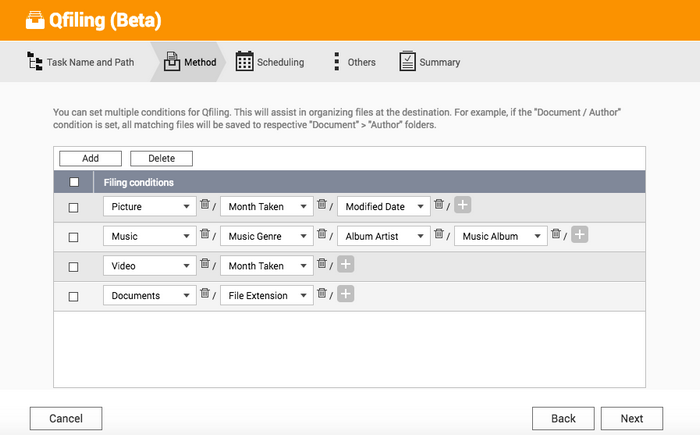Viewport: 700px width, 435px height.
Task: Click the Qfiling app logo icon
Action: (x=35, y=20)
